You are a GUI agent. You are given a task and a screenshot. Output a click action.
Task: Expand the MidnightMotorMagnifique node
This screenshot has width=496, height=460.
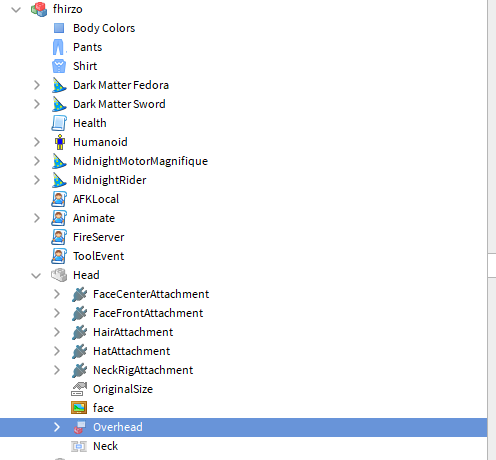(x=37, y=161)
